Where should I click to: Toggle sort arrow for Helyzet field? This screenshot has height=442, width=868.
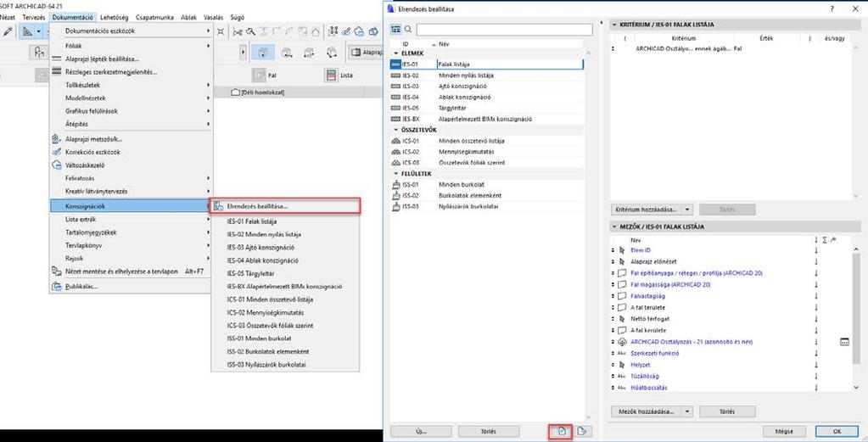[816, 365]
